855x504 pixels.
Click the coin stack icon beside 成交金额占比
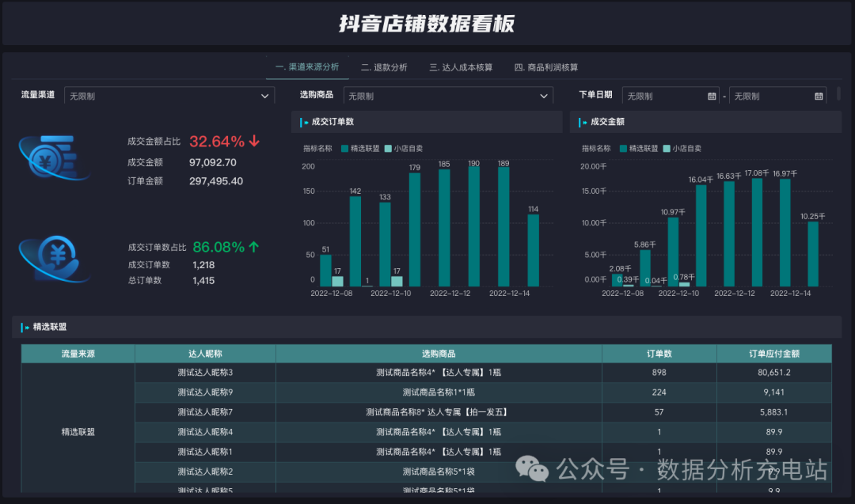[54, 157]
